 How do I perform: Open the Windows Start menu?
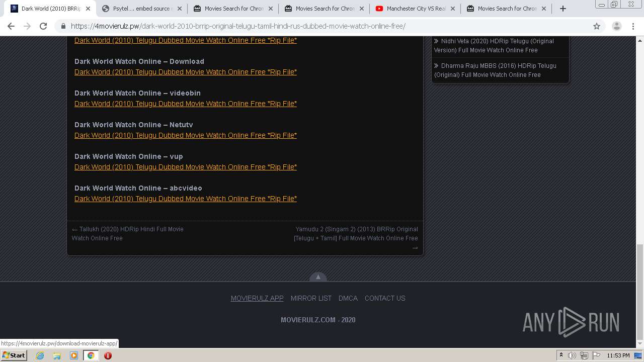coord(14,355)
